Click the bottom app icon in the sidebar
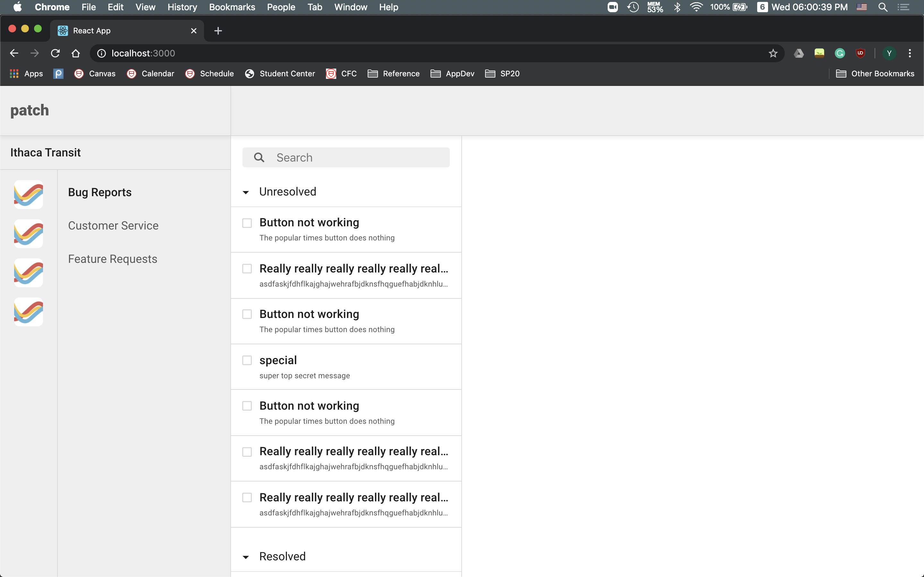The width and height of the screenshot is (924, 577). (x=28, y=312)
